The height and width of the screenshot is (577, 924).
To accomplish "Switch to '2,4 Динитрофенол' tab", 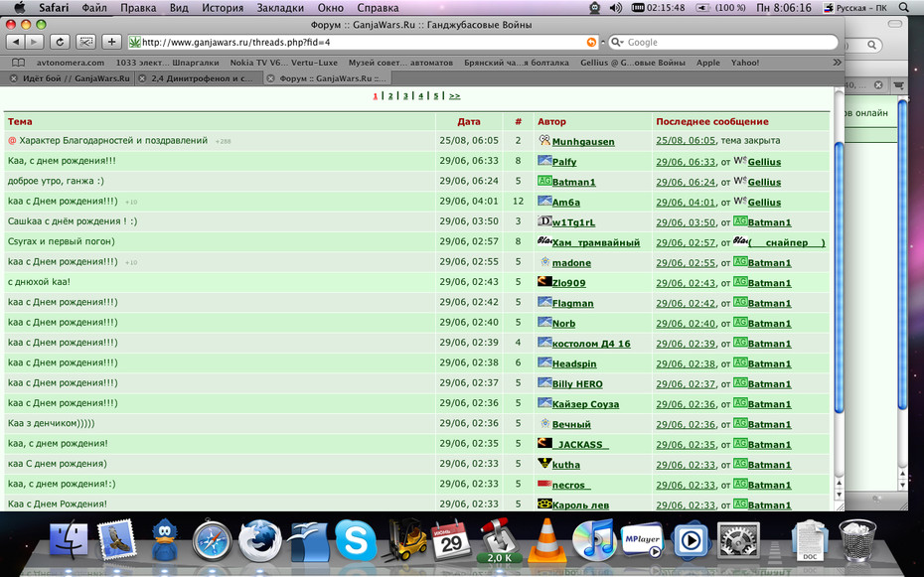I will pyautogui.click(x=202, y=78).
